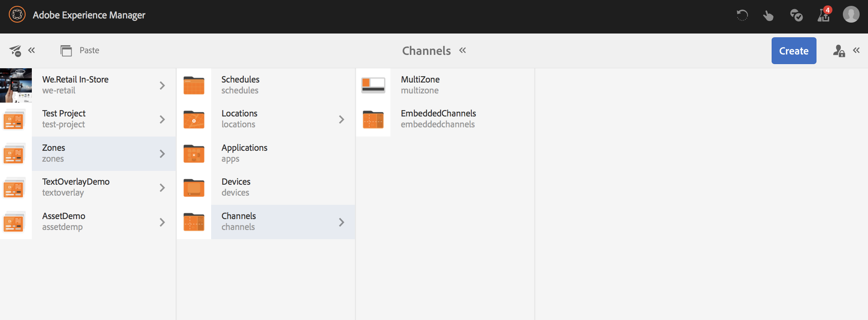
Task: Click the undo circular arrow icon
Action: pyautogui.click(x=742, y=15)
